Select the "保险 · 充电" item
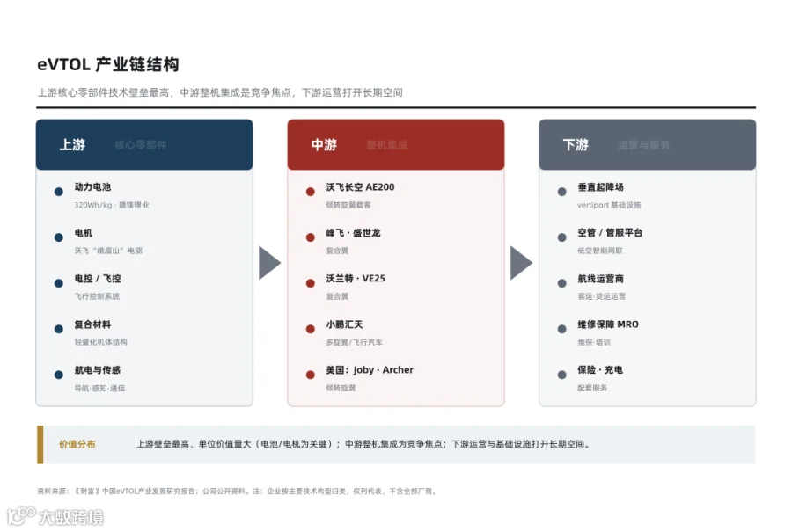The width and height of the screenshot is (792, 532). click(x=600, y=370)
